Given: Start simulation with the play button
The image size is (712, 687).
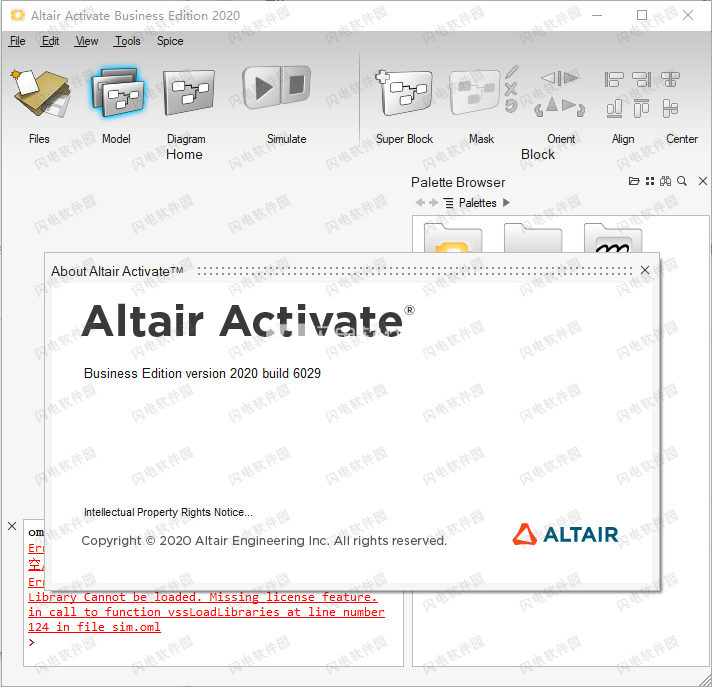Looking at the screenshot, I should 261,87.
